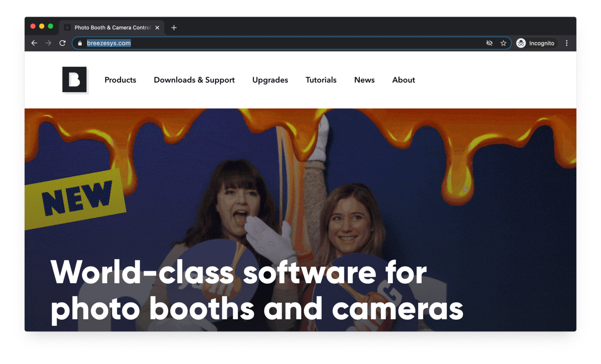Open the News section

tap(364, 80)
